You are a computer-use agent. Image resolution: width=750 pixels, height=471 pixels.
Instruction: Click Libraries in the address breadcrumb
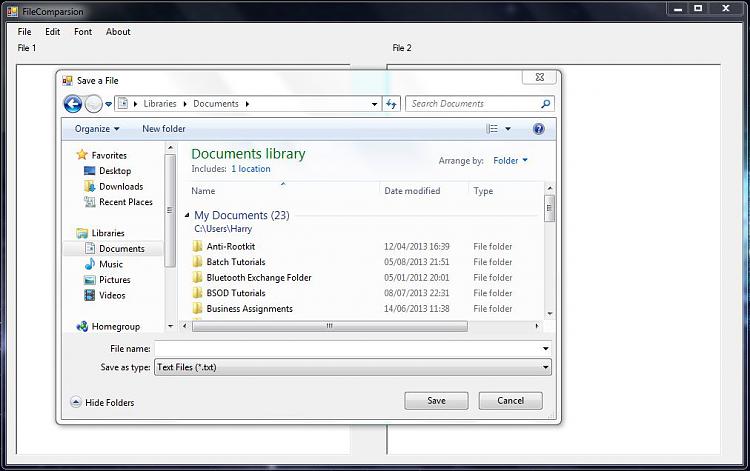pos(160,104)
